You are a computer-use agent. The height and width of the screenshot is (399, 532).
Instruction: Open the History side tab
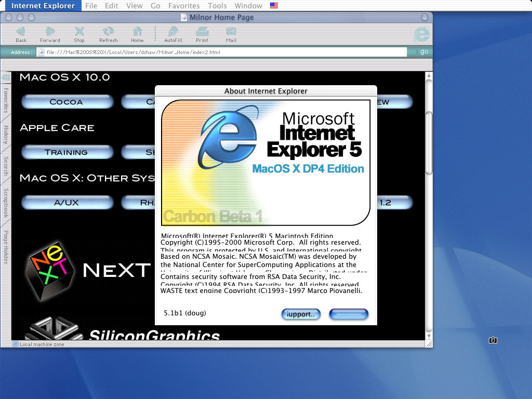[x=6, y=135]
